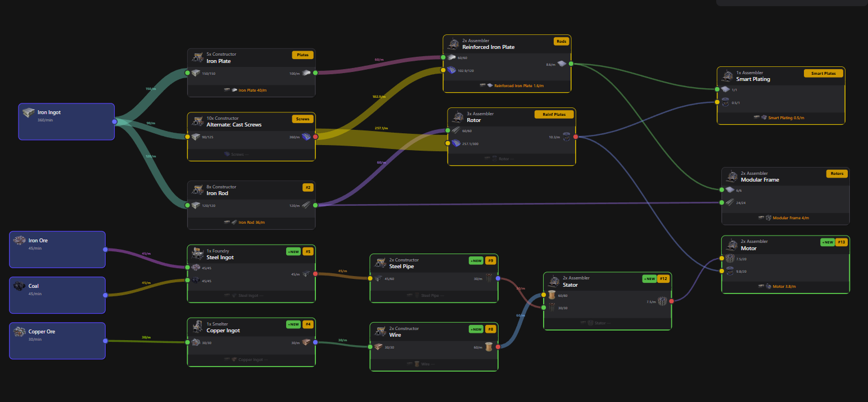Click the Constructor icon on the Iron Rod node
This screenshot has height=402, width=868.
197,189
